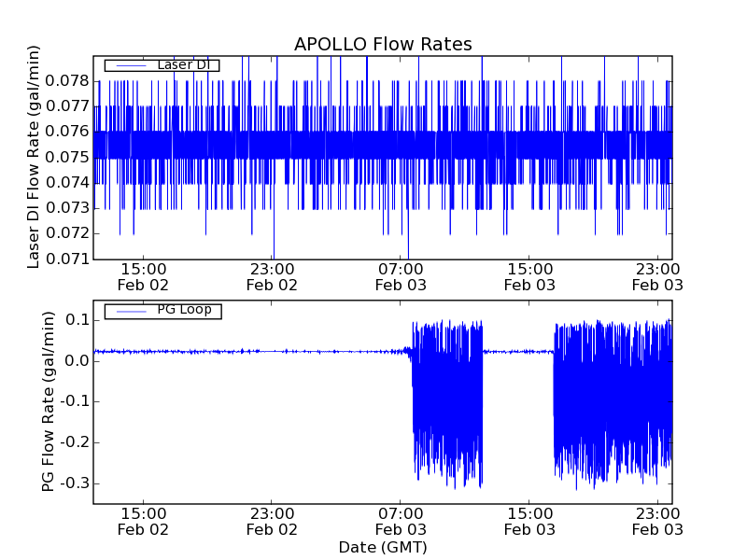
Task: Click "07:00 Feb 03" under Laser DI plot
Action: [x=401, y=277]
